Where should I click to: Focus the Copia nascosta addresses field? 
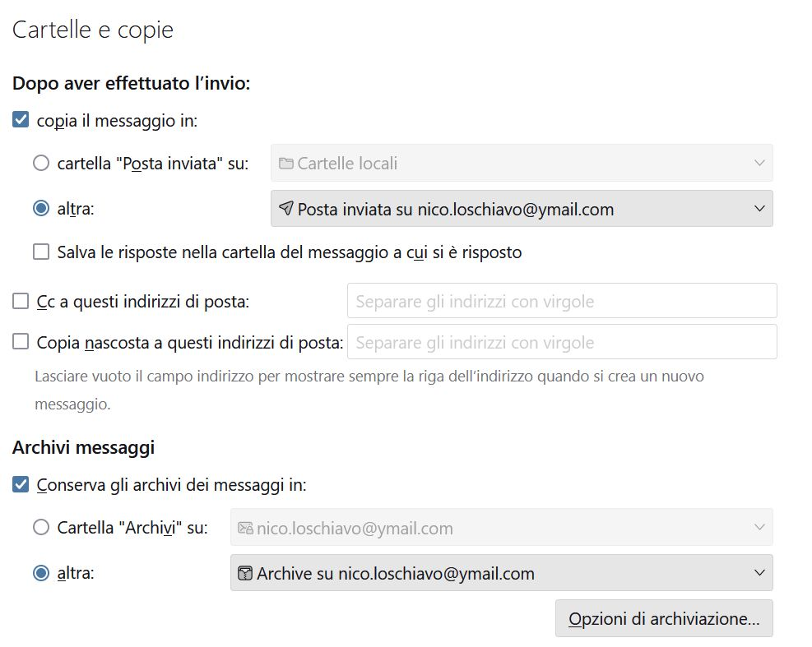pyautogui.click(x=562, y=342)
